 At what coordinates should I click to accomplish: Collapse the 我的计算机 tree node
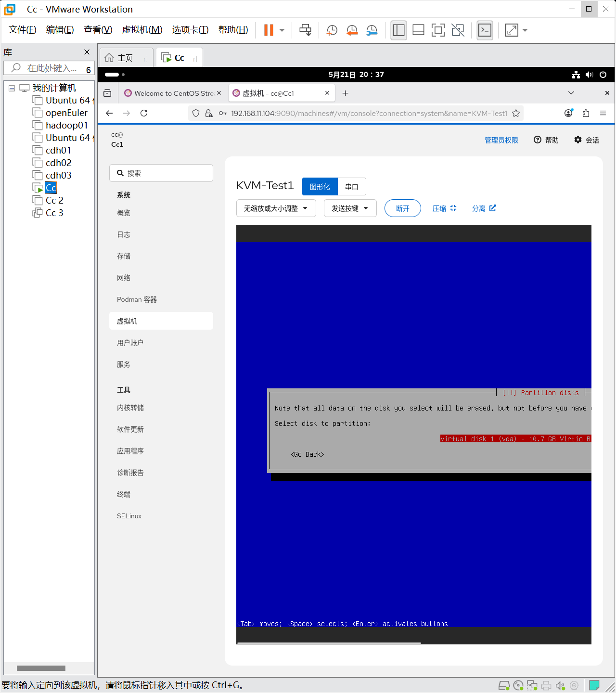click(12, 88)
